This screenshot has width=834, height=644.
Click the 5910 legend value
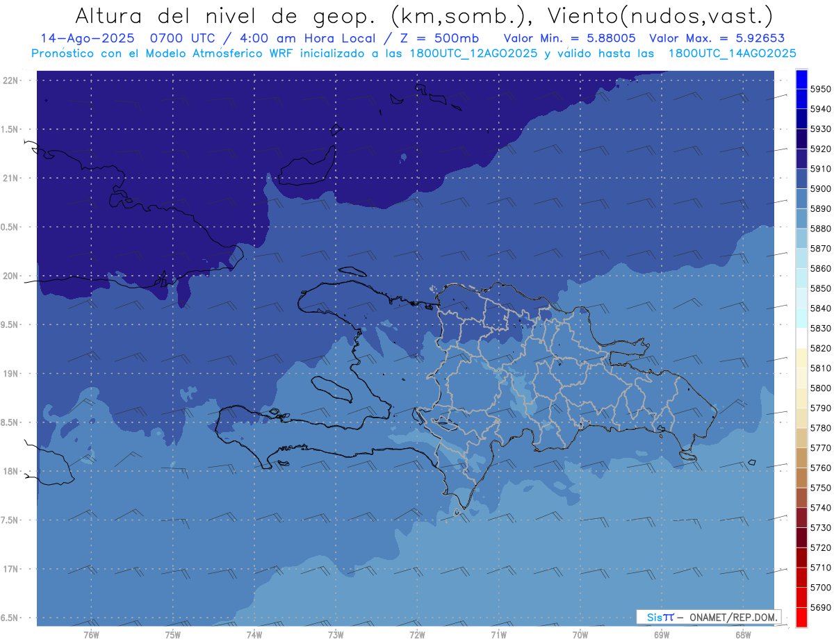click(x=820, y=169)
